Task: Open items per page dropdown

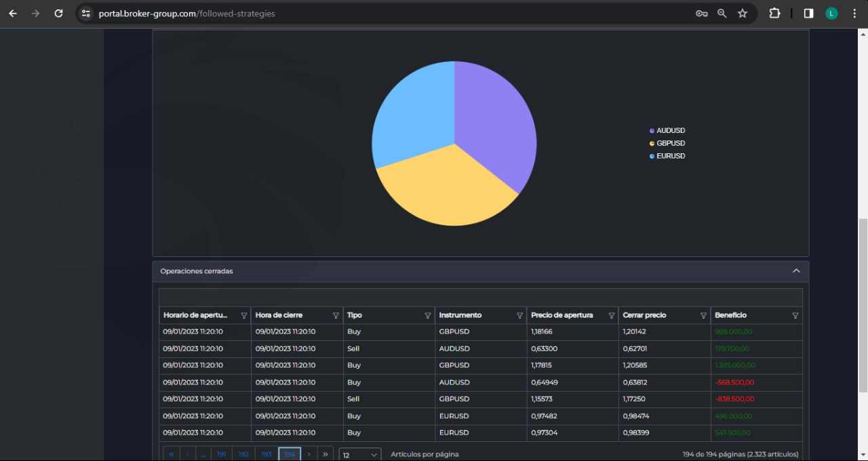Action: click(x=359, y=455)
